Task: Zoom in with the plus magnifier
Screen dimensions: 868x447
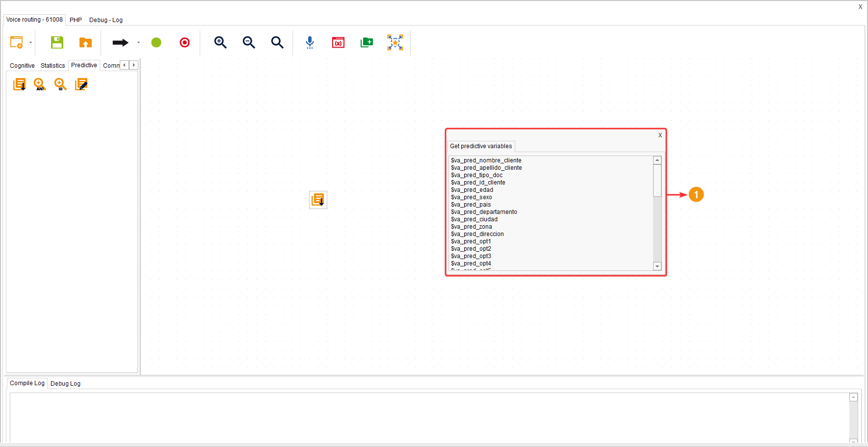Action: pos(220,43)
